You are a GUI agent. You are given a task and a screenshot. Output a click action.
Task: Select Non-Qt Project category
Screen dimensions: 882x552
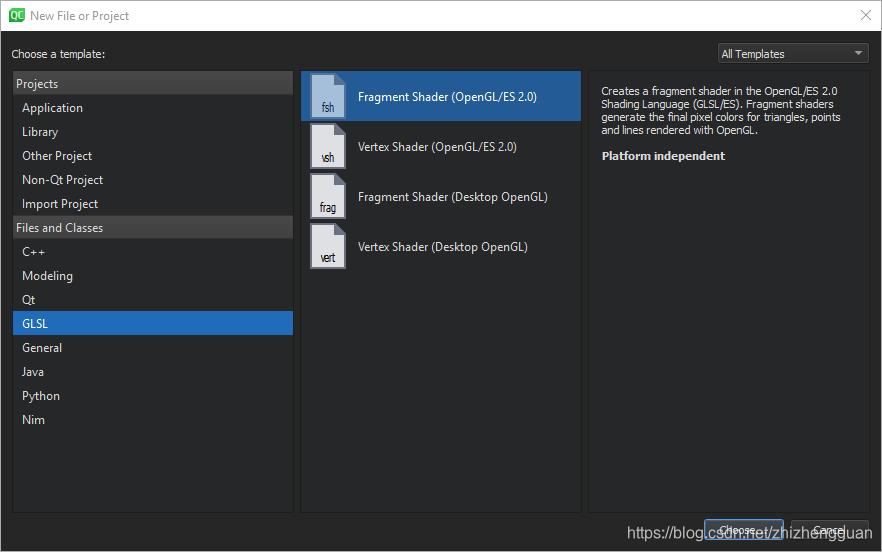pos(153,180)
